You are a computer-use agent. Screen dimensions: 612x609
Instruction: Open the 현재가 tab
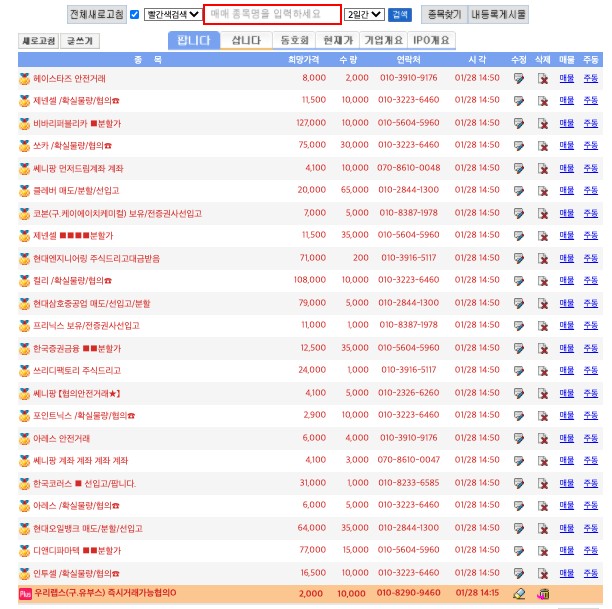click(338, 41)
